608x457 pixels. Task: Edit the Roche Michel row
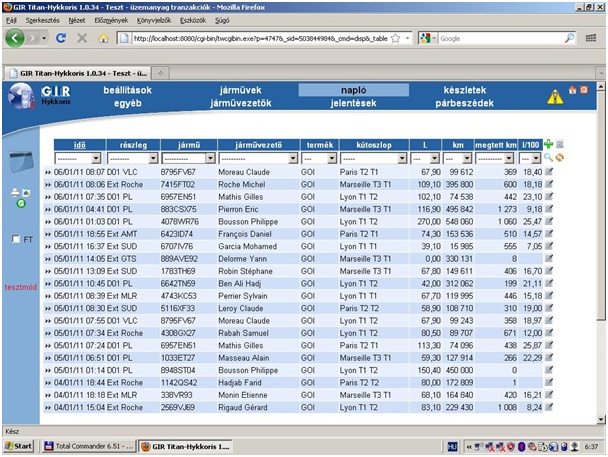(549, 184)
